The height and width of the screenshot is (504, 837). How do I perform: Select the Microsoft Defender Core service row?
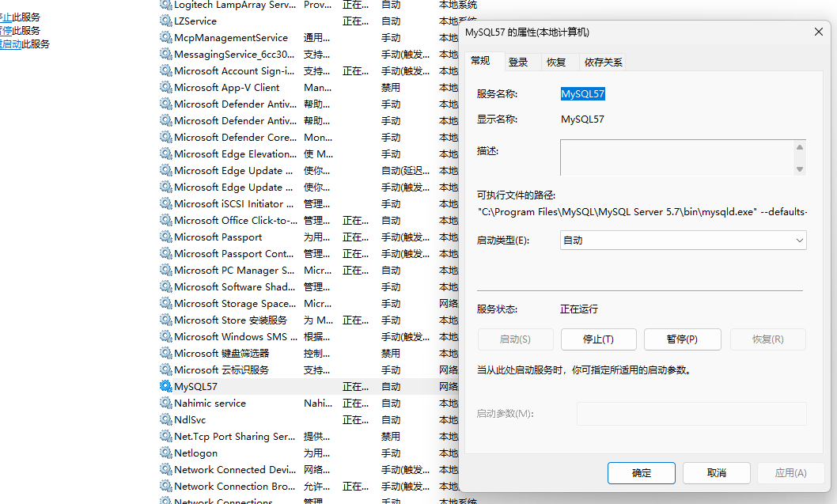tap(309, 137)
